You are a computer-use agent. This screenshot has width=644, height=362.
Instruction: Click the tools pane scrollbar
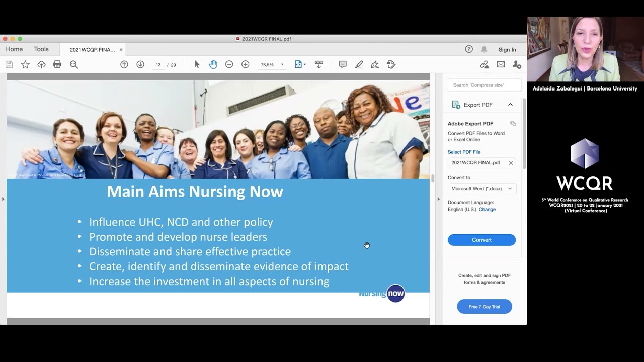[524, 133]
